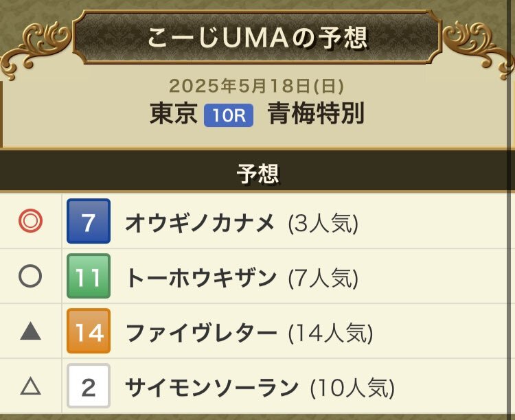Select the white number 2 badge
This screenshot has height=420, width=515.
(x=89, y=386)
